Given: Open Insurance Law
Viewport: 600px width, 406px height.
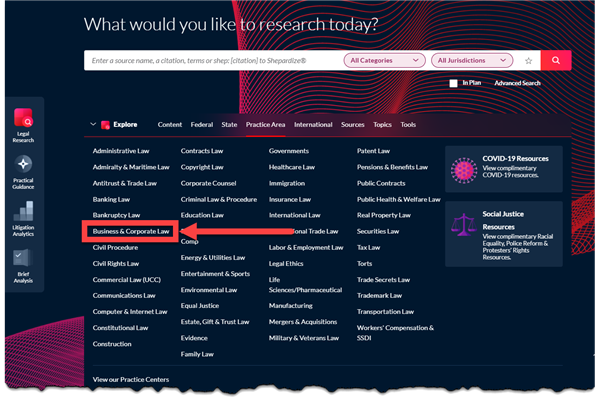Looking at the screenshot, I should (290, 199).
